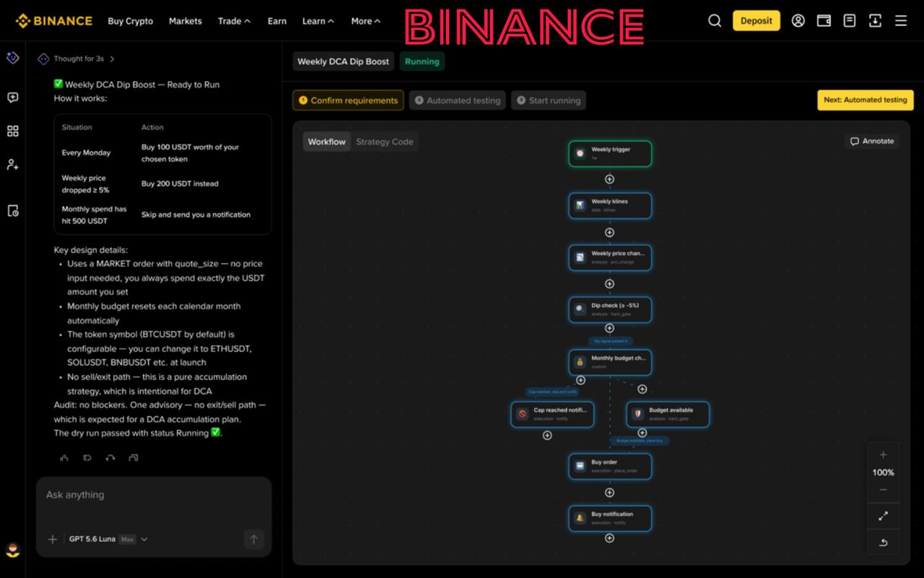Select the Confirm requirements step
The height and width of the screenshot is (578, 924).
coord(348,100)
